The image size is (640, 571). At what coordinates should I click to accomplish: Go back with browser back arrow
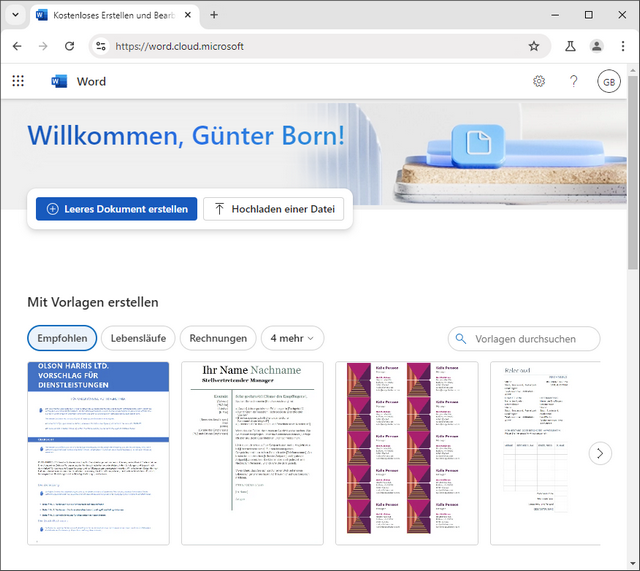[17, 46]
